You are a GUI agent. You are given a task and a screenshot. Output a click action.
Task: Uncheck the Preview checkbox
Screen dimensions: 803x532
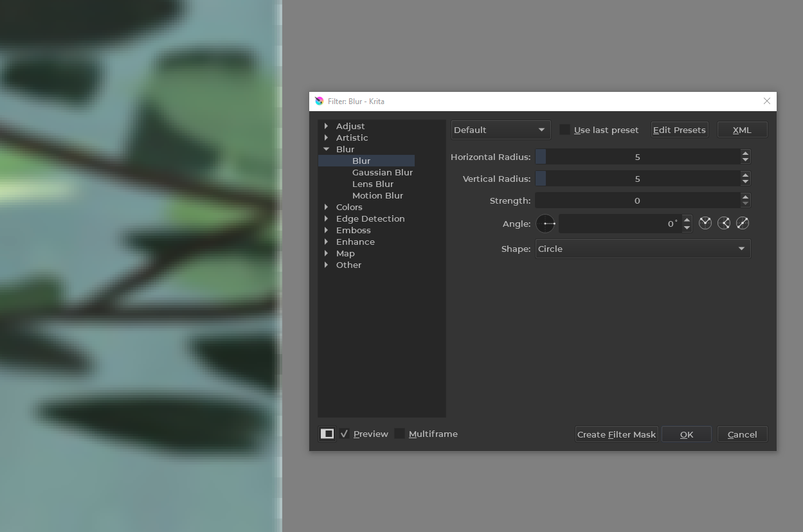[345, 434]
